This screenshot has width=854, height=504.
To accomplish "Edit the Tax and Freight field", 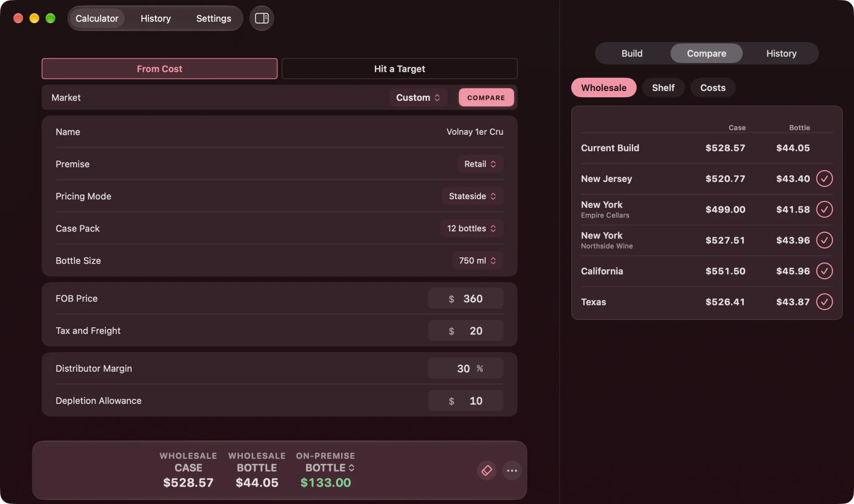I will point(465,331).
